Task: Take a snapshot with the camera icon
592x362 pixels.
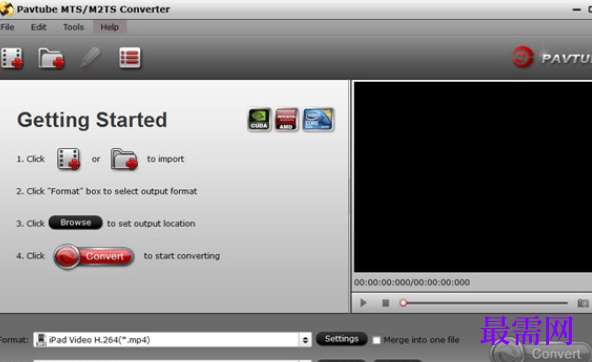Action: [x=583, y=303]
